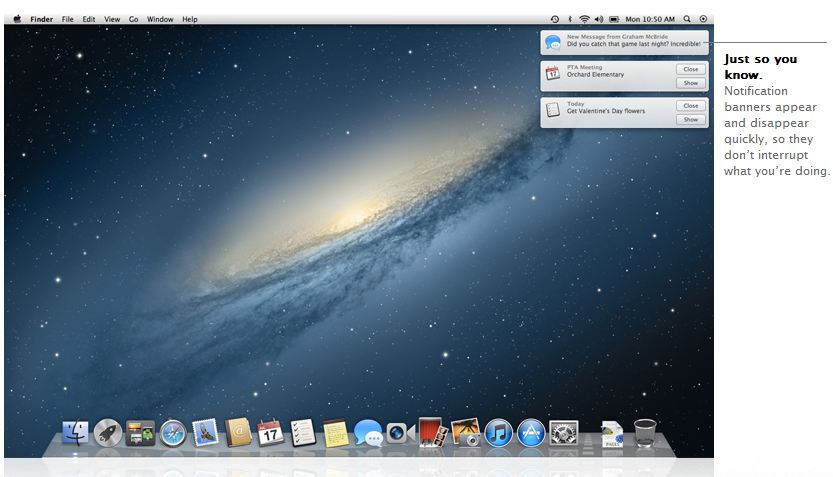Open iPhoto icon in the Dock

pyautogui.click(x=465, y=432)
